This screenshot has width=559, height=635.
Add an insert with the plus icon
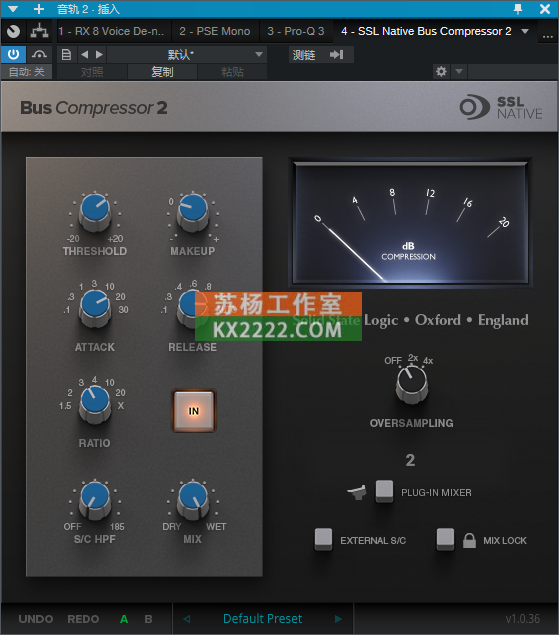[x=39, y=9]
